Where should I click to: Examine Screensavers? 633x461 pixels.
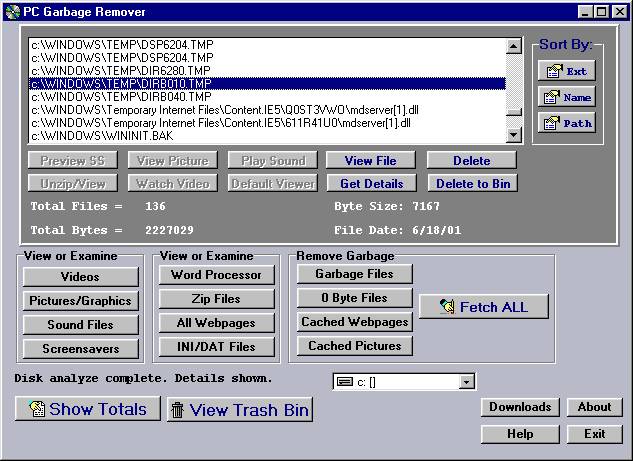click(x=80, y=348)
